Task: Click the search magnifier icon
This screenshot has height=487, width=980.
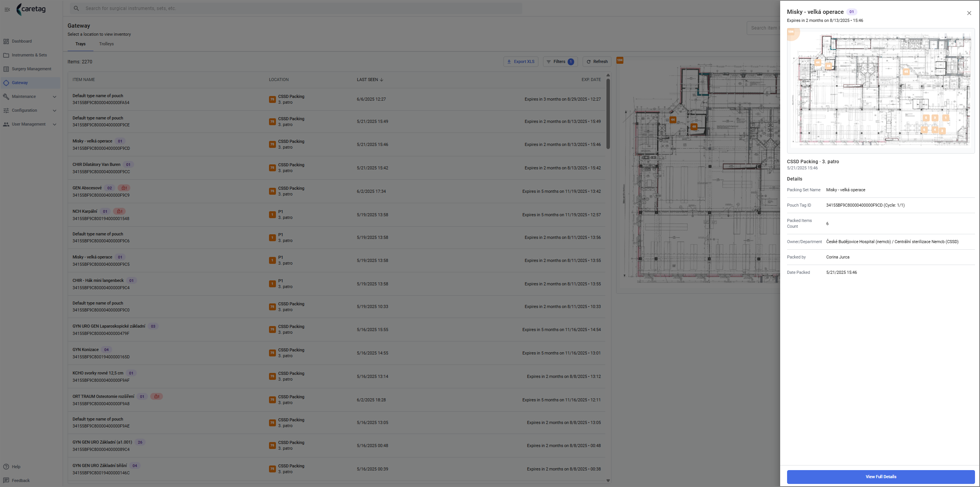Action: (76, 8)
